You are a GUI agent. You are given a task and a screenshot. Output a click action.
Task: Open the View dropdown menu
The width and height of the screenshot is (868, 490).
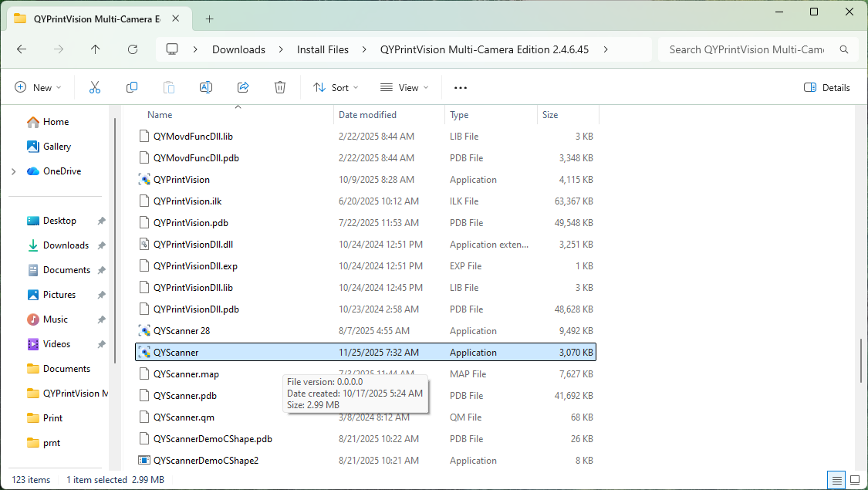pos(404,87)
